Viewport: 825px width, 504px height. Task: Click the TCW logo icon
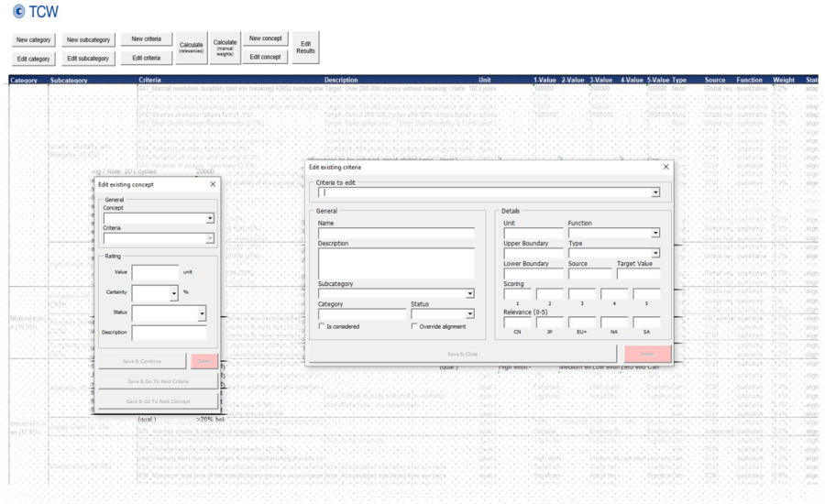pyautogui.click(x=18, y=12)
